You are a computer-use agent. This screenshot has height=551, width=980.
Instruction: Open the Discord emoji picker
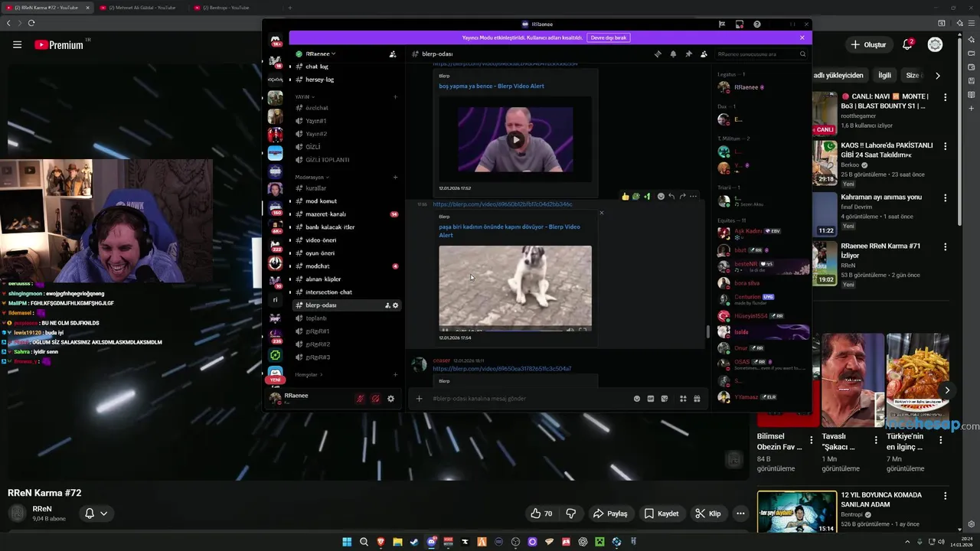click(637, 399)
